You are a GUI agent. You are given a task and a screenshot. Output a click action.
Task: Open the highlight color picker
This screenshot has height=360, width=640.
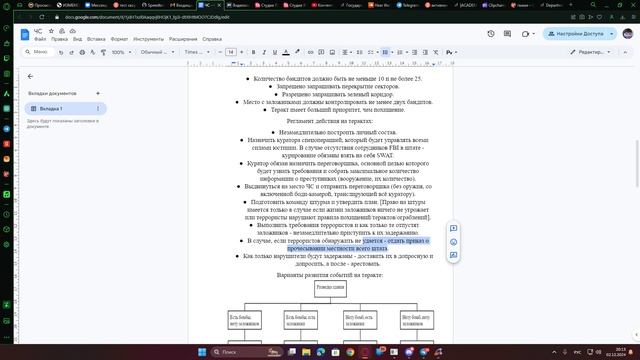click(x=297, y=52)
